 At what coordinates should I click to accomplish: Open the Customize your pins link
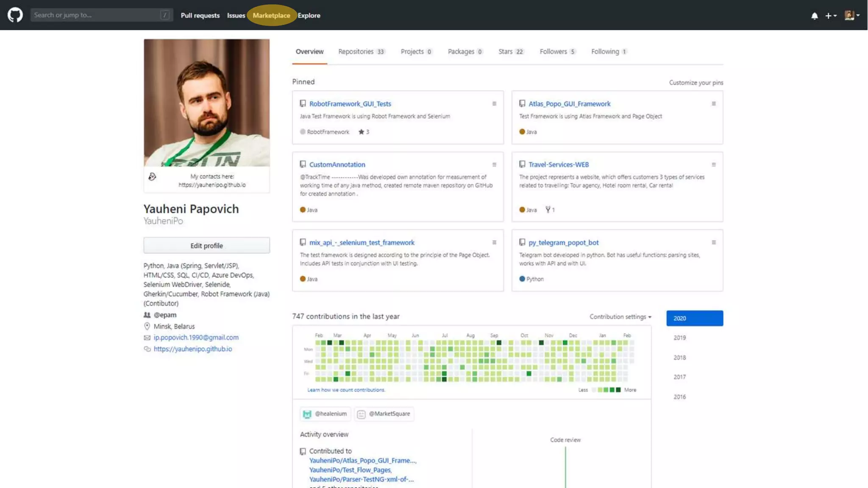click(x=696, y=83)
